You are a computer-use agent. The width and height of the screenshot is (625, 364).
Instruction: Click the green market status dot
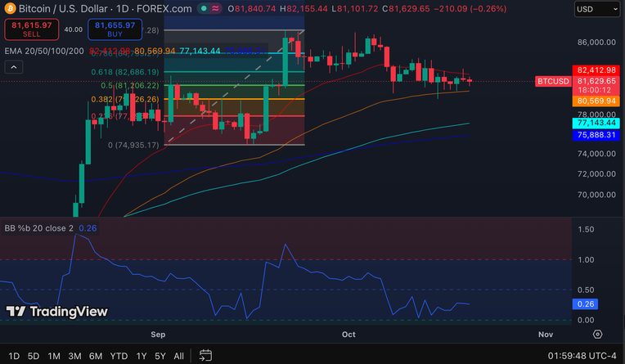[204, 8]
